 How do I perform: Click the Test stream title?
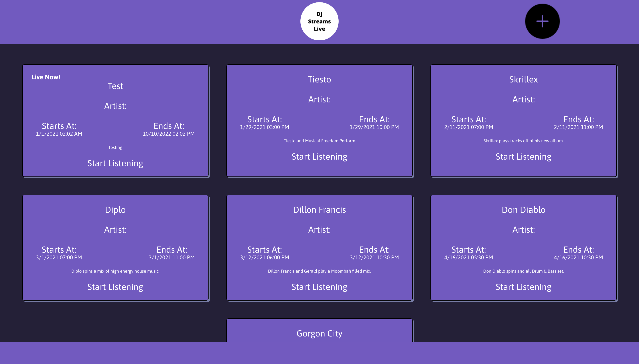[x=115, y=86]
